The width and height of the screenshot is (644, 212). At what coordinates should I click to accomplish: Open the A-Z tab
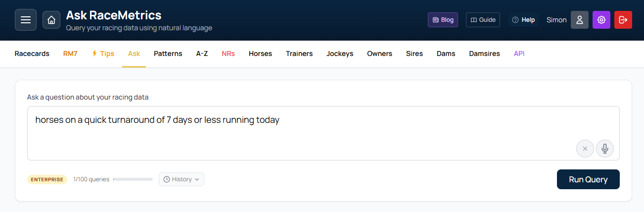pos(202,53)
